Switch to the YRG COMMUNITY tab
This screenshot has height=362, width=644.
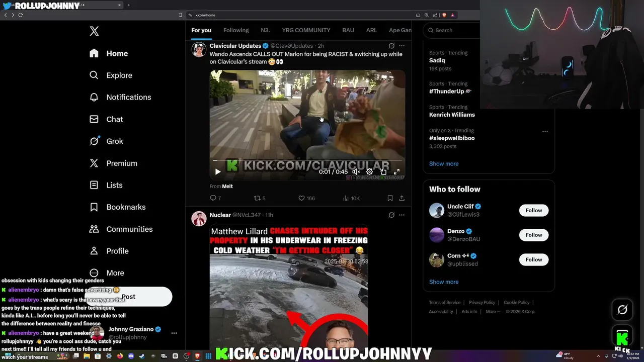306,30
